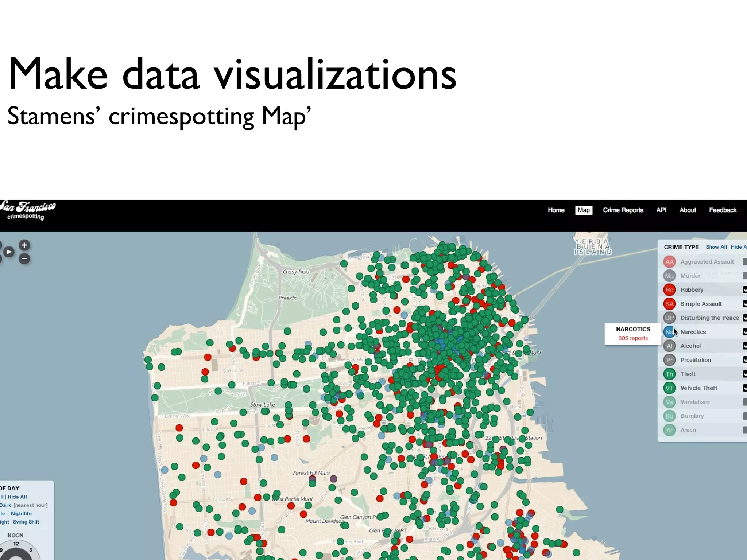Click the Prostitution Pr icon
This screenshot has height=560, width=747.
pos(669,360)
